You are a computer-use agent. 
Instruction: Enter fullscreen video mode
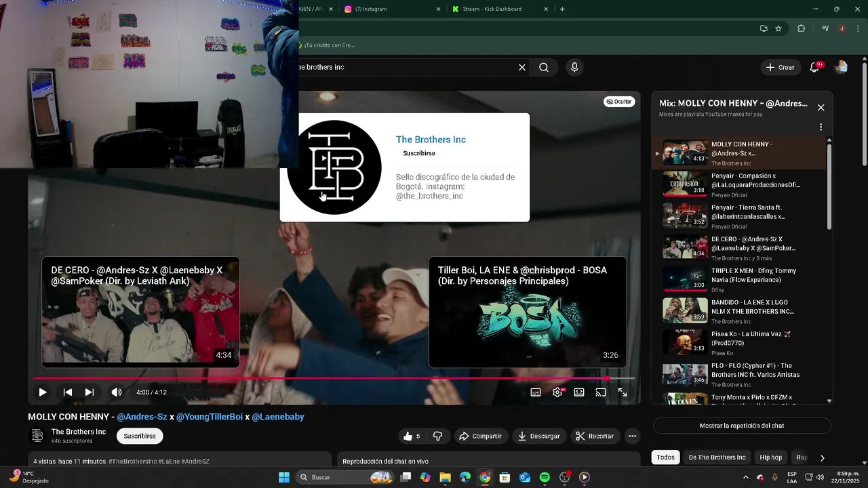point(623,392)
